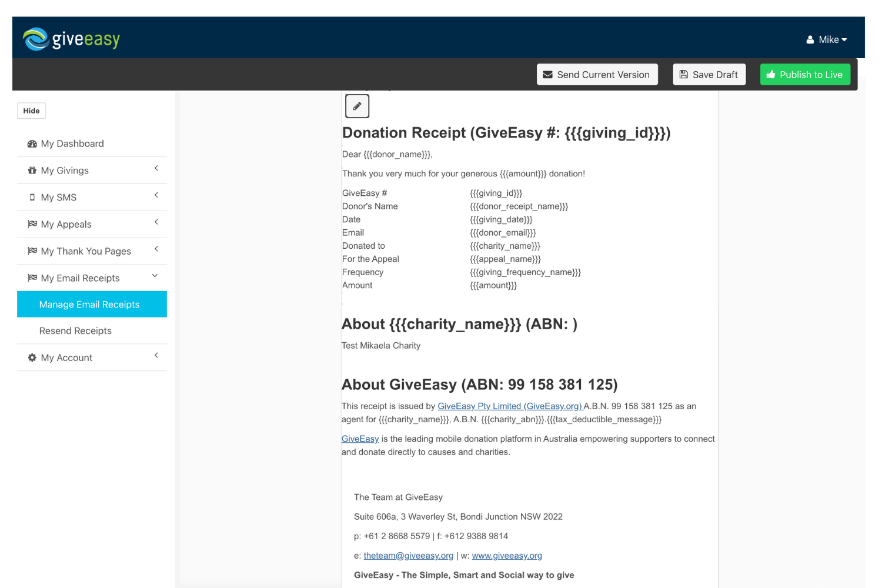Click the dashboard gauge icon beside My Dashboard

point(32,143)
